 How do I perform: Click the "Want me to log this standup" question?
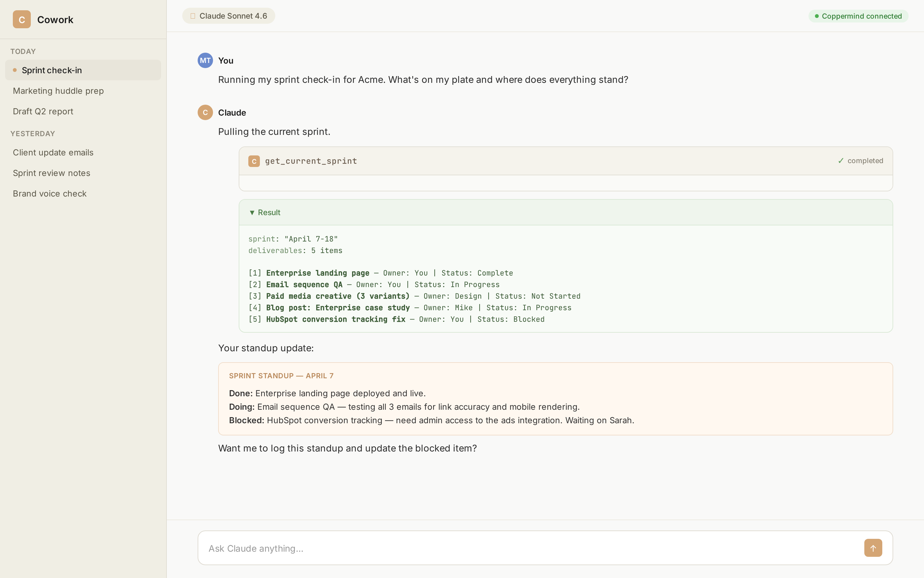(x=347, y=448)
